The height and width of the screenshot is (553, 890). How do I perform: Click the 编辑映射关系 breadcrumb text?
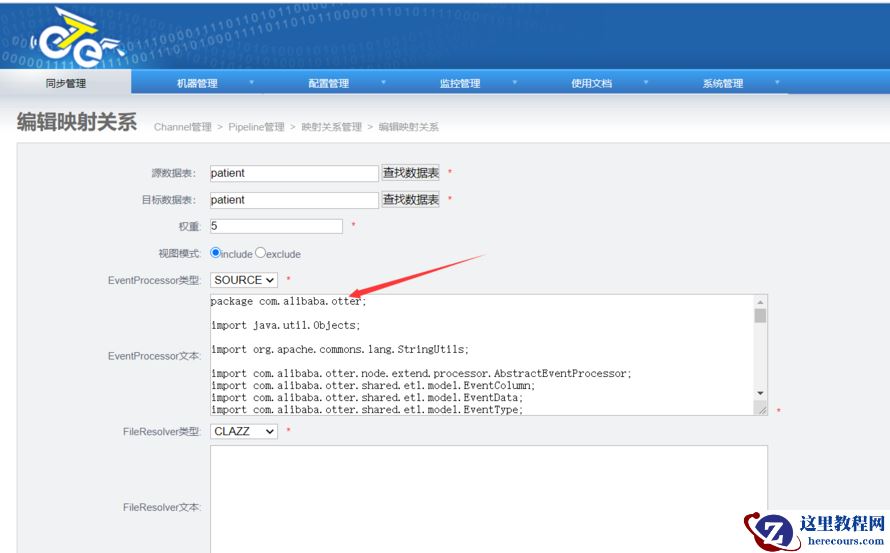pos(409,127)
